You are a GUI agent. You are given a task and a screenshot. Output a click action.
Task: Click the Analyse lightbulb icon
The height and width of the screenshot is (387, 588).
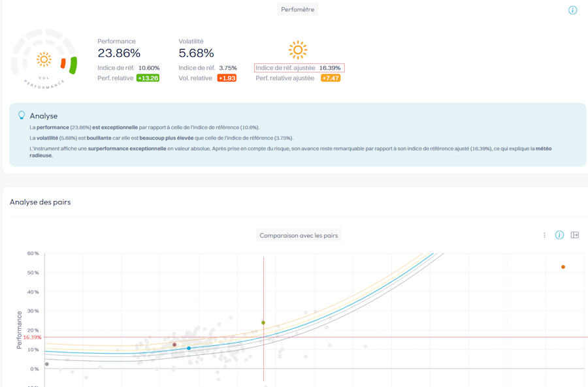pyautogui.click(x=22, y=115)
